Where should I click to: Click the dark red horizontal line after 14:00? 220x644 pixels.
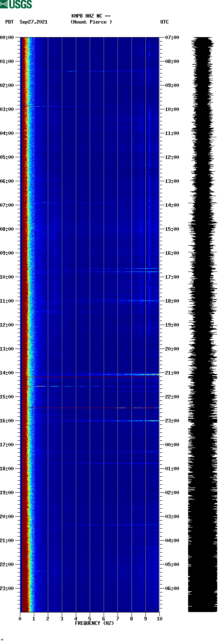click(93, 377)
